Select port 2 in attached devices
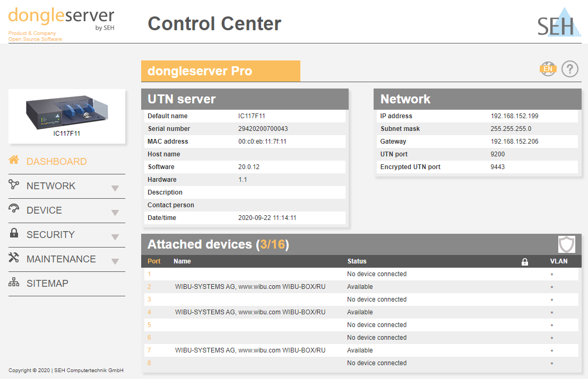The height and width of the screenshot is (379, 588). [x=149, y=287]
